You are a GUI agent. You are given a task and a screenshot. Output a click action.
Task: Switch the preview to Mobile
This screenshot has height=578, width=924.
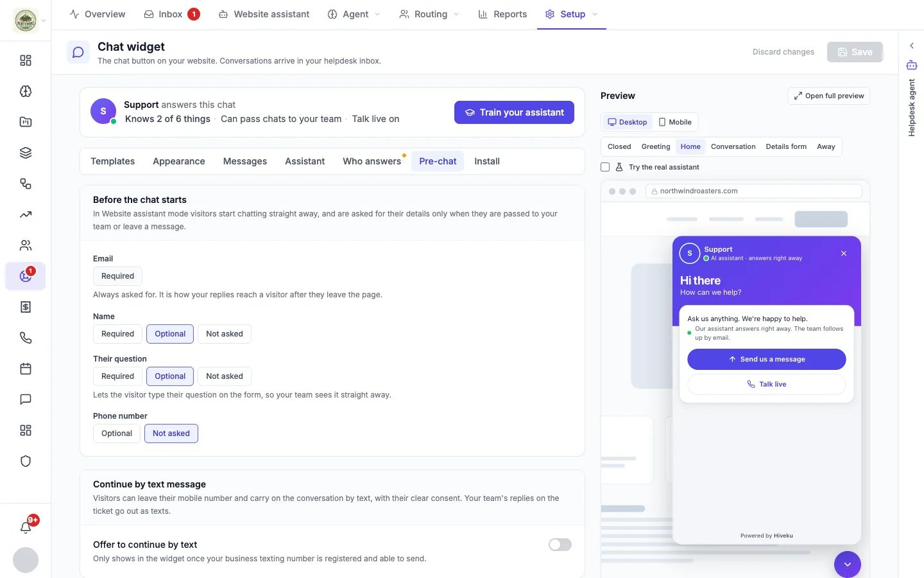pyautogui.click(x=675, y=122)
